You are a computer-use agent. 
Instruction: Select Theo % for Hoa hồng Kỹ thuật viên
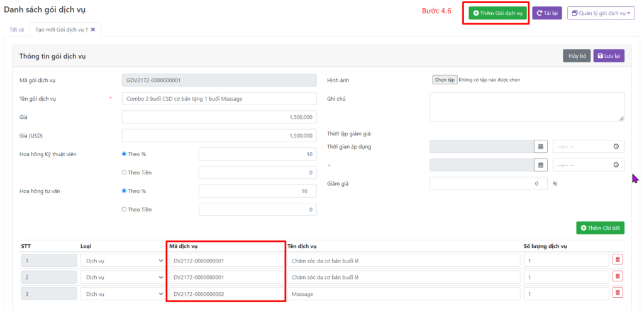pyautogui.click(x=125, y=154)
